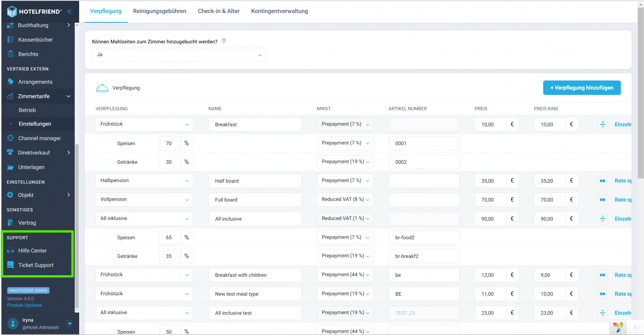Click the split icon in All inclusive test row
This screenshot has height=335, width=644.
[x=602, y=313]
